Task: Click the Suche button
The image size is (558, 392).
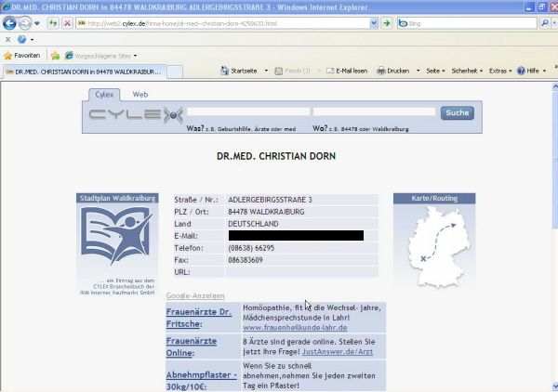Action: point(458,113)
